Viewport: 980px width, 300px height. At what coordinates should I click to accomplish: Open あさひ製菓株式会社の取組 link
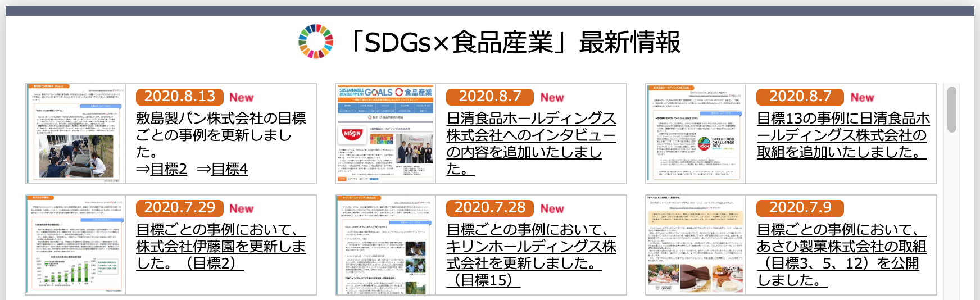[x=841, y=255]
